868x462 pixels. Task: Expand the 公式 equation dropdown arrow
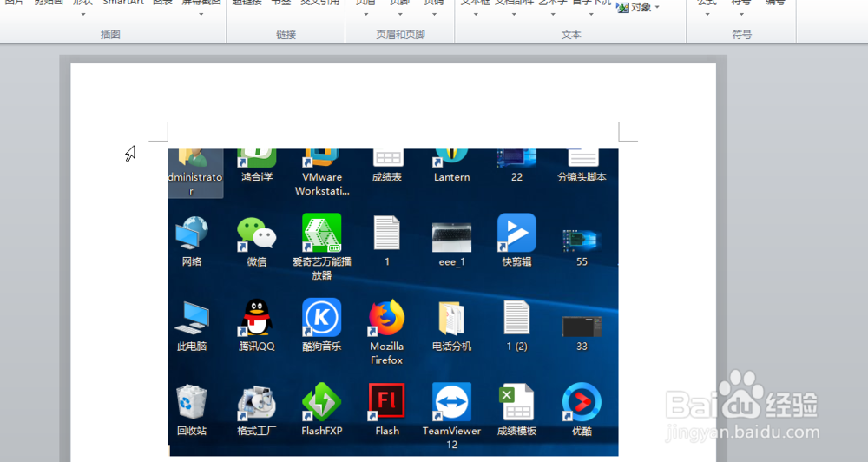point(707,14)
